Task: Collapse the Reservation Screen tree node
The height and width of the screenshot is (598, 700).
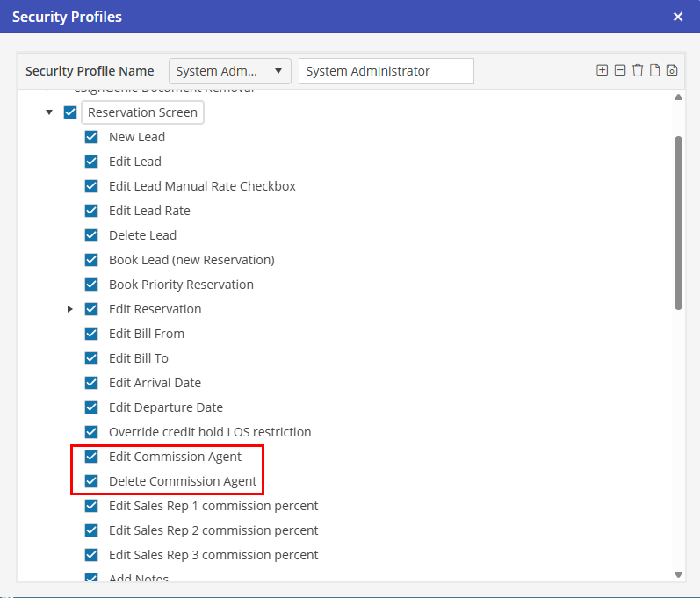Action: (x=49, y=112)
